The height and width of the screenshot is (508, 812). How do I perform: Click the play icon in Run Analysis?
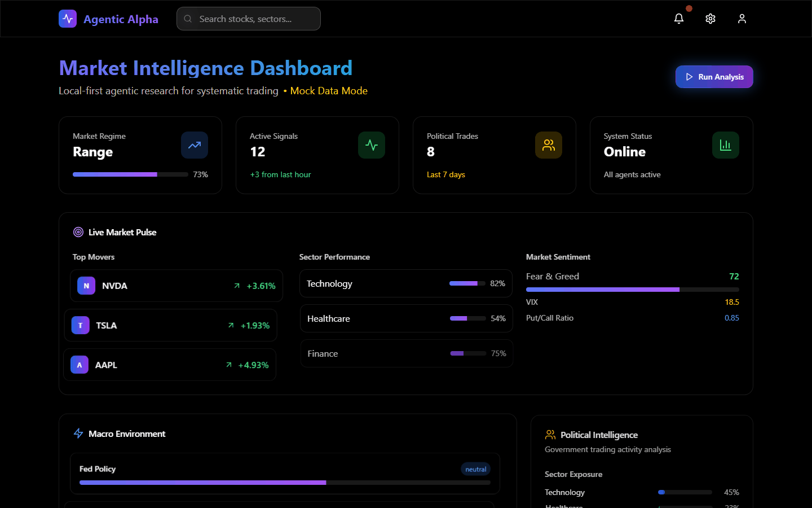689,77
